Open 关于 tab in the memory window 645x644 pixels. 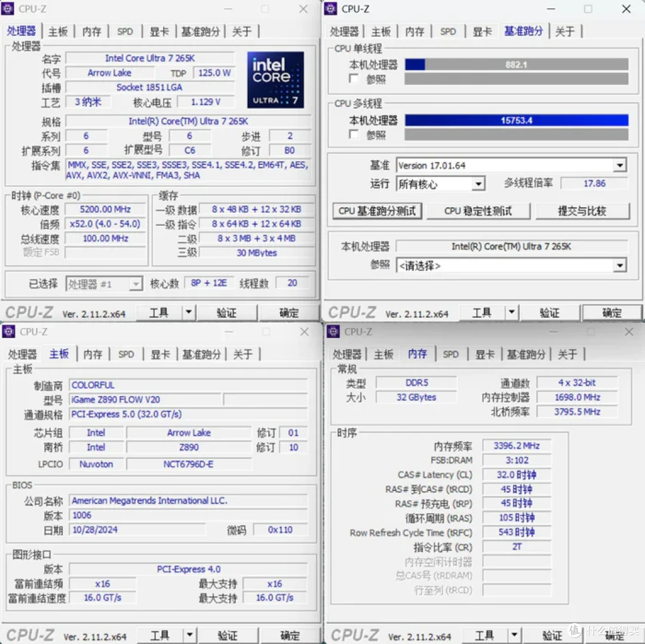(567, 354)
